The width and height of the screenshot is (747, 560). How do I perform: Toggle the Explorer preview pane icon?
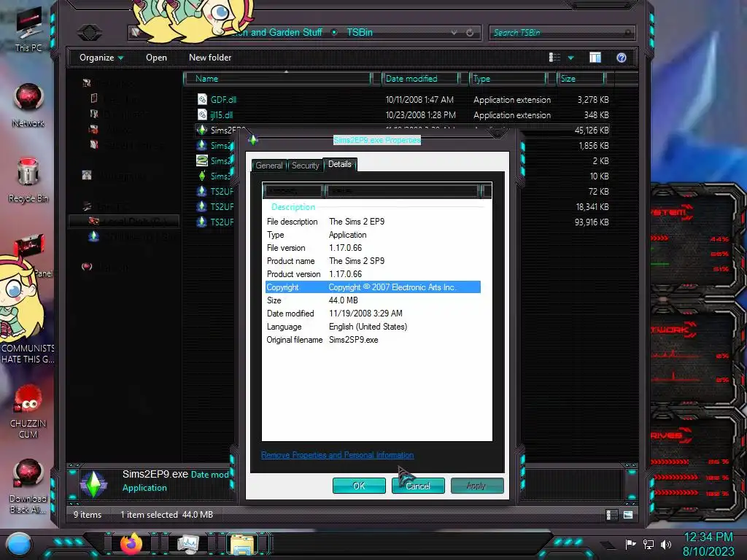[595, 58]
